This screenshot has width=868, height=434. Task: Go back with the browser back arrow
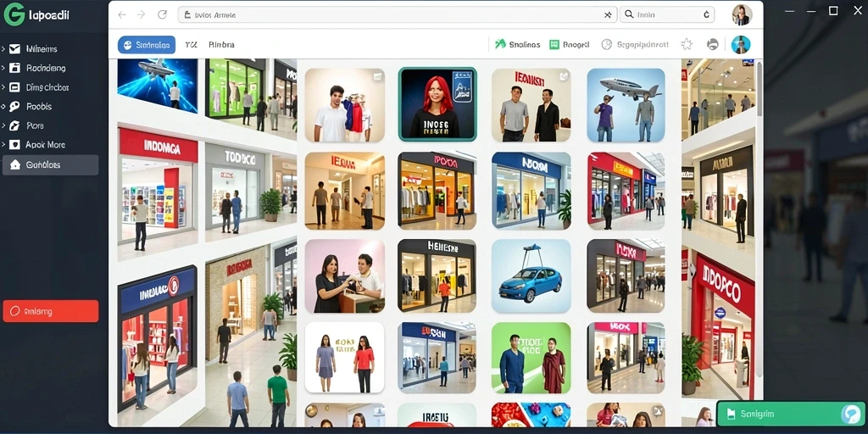122,15
